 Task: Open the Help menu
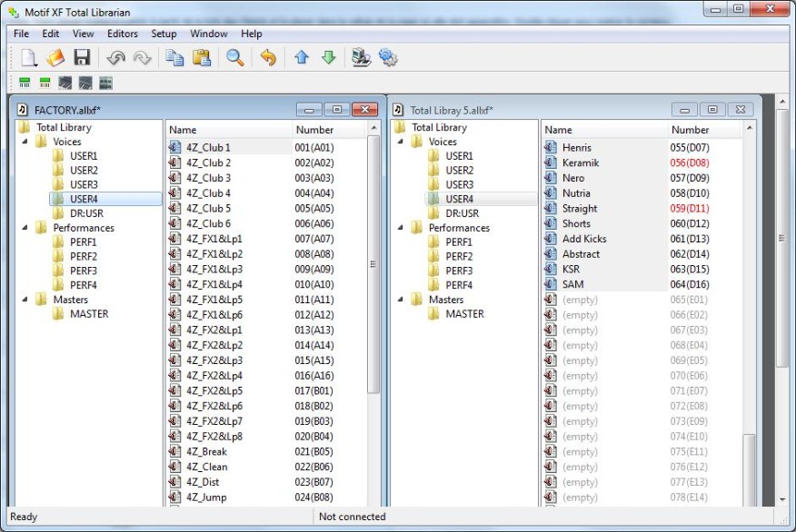click(x=252, y=34)
